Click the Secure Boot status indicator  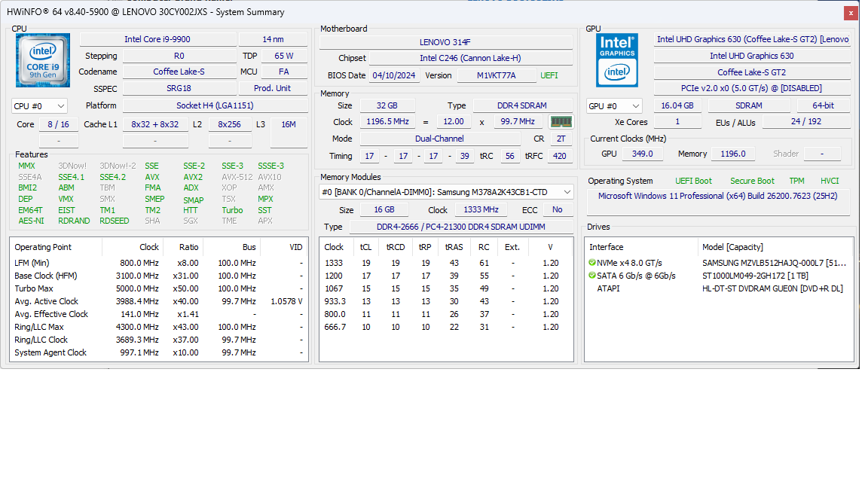(751, 181)
